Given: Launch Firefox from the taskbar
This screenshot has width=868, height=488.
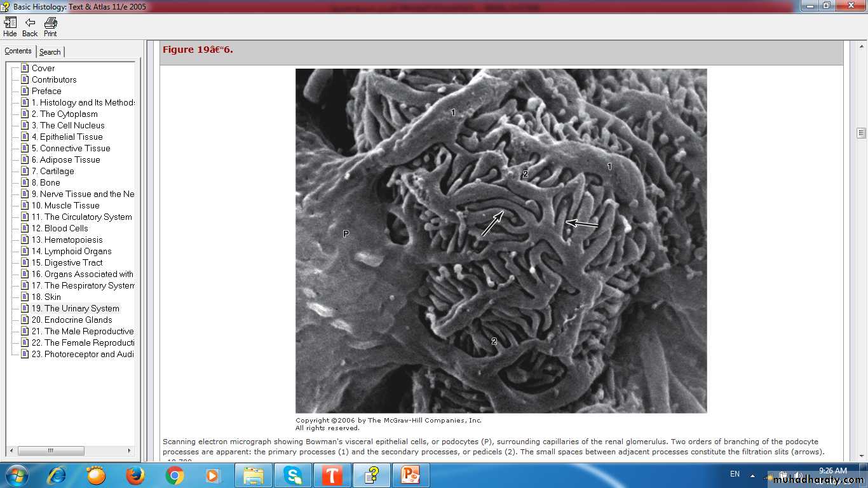Looking at the screenshot, I should pos(135,475).
